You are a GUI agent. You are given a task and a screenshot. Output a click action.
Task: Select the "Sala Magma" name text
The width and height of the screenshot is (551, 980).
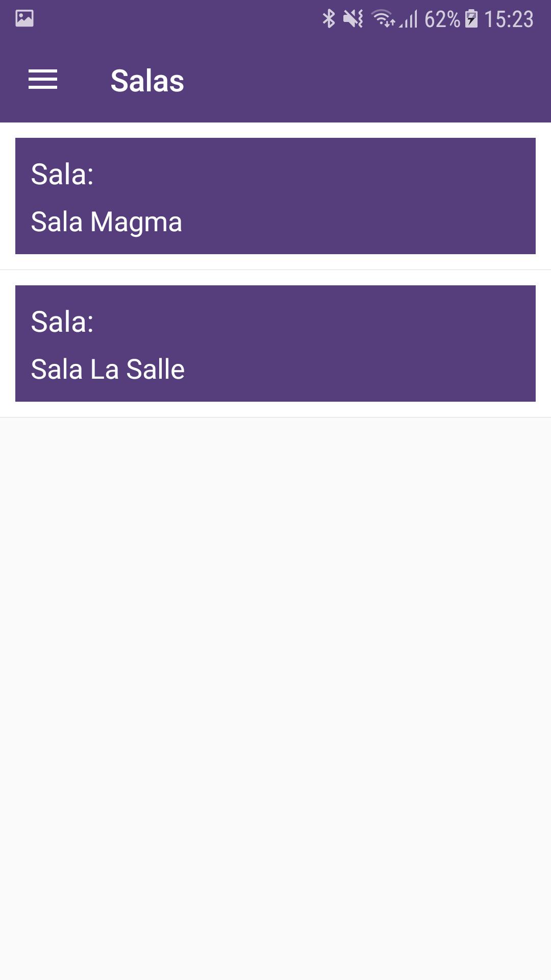pyautogui.click(x=106, y=222)
